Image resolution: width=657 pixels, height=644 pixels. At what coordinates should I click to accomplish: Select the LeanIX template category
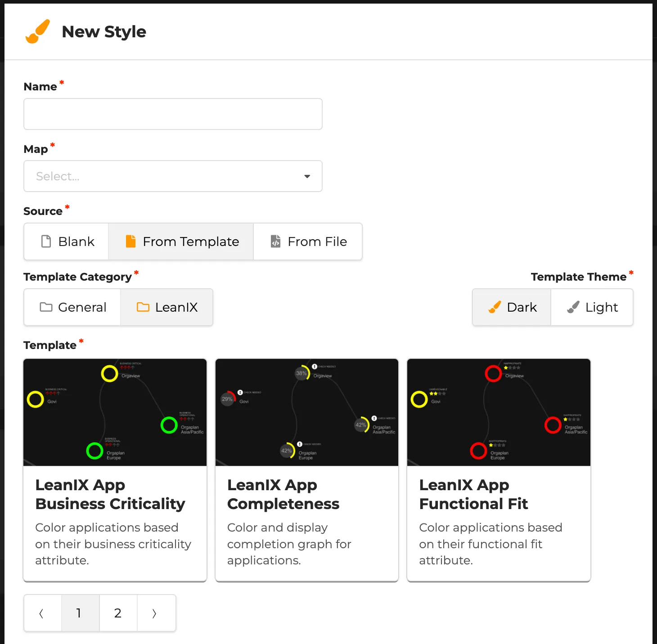(x=166, y=307)
